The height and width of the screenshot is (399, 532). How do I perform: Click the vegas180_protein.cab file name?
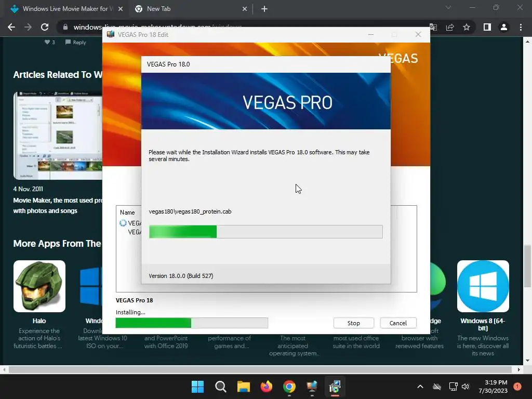(190, 211)
